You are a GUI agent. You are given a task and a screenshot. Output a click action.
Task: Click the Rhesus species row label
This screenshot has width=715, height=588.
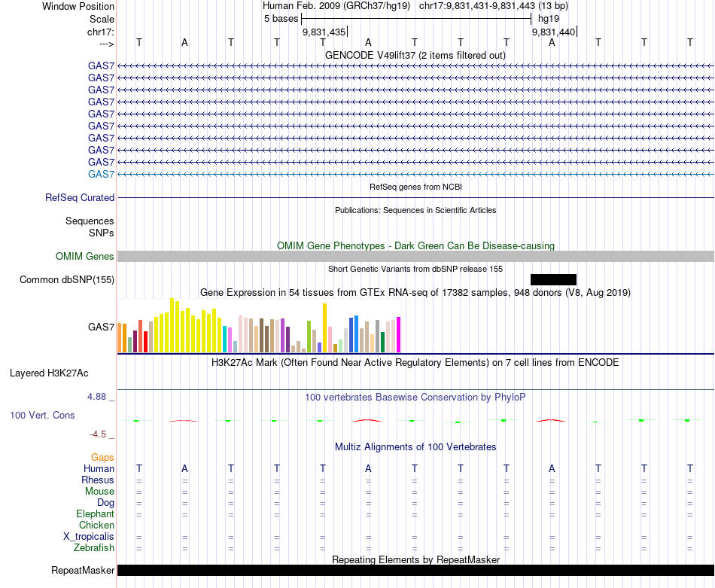[x=98, y=480]
